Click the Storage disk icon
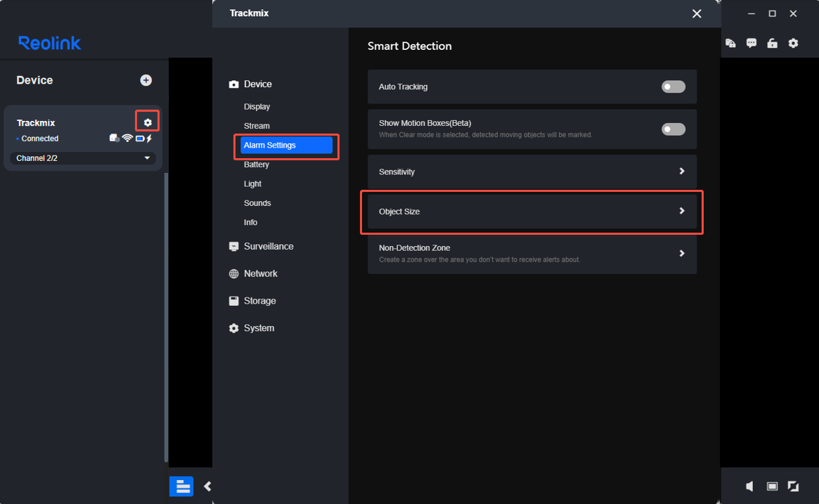Screen dimensions: 819x504 click(x=233, y=301)
